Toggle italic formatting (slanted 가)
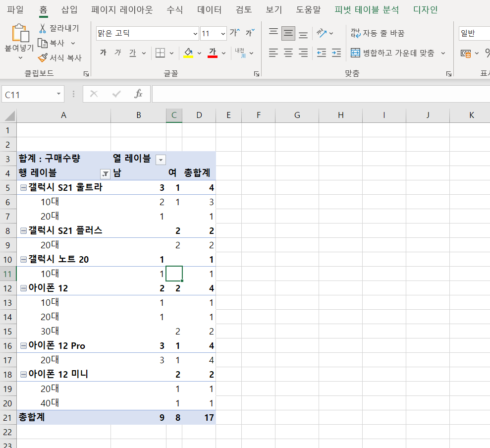This screenshot has width=490, height=448. (x=118, y=53)
